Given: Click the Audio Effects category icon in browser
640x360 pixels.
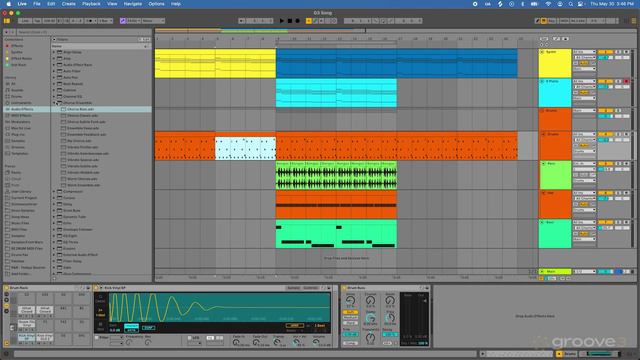Looking at the screenshot, I should [x=7, y=109].
